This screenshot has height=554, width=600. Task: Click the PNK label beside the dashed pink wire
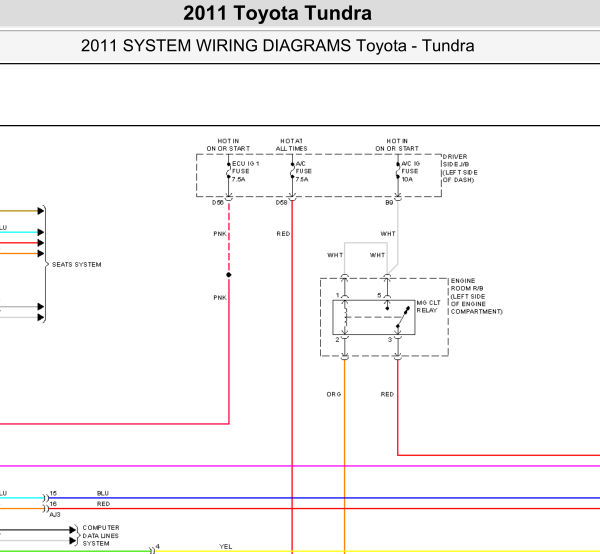(x=220, y=234)
